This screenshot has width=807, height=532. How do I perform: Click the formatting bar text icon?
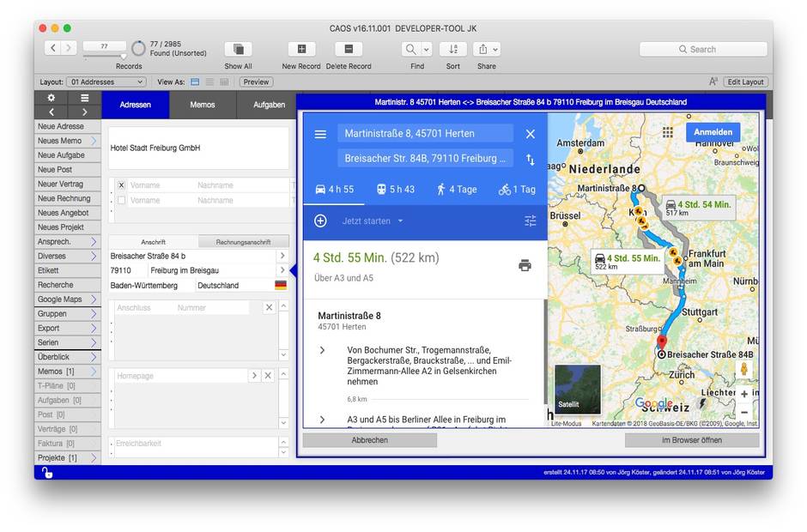click(x=713, y=82)
